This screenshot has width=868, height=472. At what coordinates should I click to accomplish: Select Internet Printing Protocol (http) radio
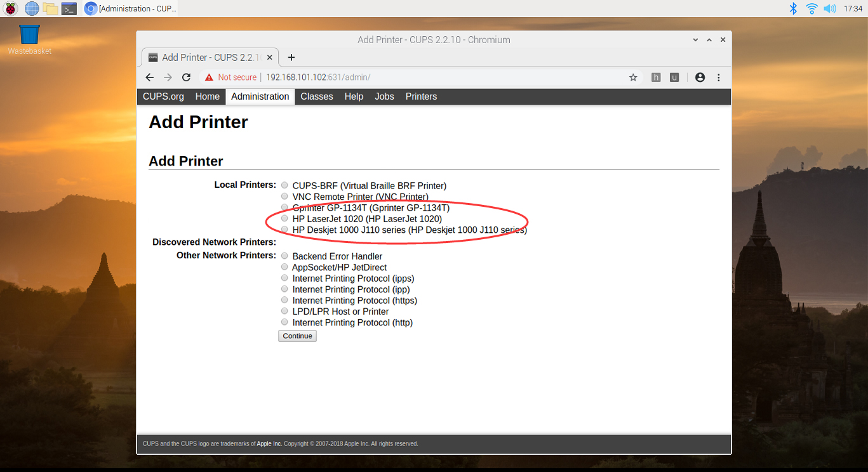pyautogui.click(x=284, y=322)
